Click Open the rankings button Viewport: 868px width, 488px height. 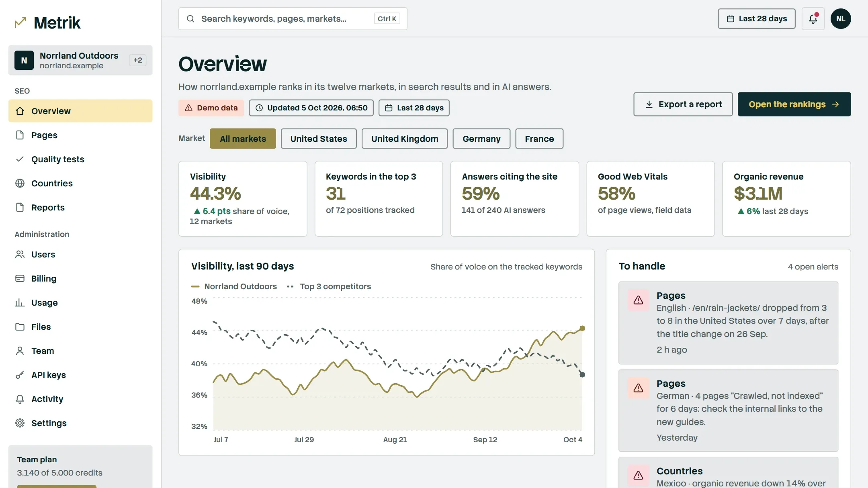point(794,104)
